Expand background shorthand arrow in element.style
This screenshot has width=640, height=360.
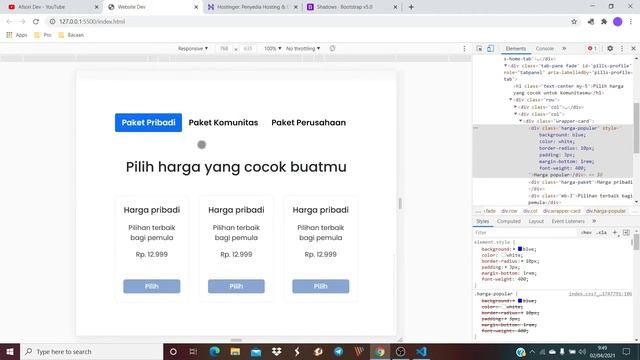[515, 249]
